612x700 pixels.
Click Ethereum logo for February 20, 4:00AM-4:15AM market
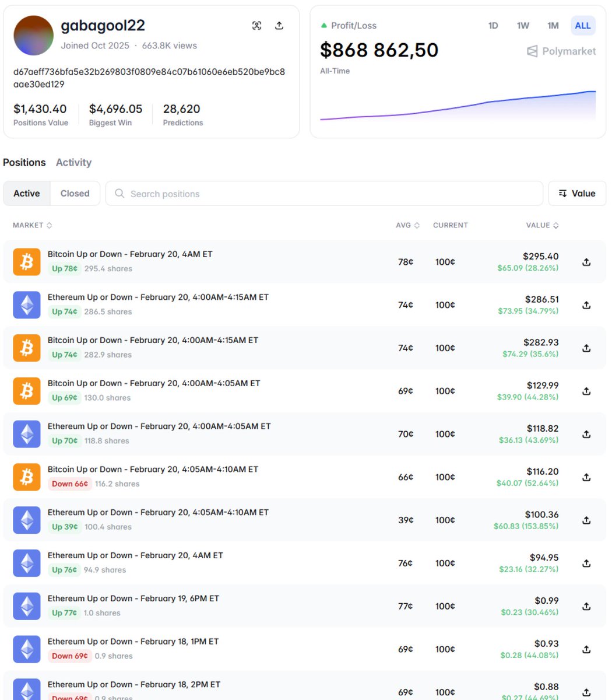pos(27,305)
